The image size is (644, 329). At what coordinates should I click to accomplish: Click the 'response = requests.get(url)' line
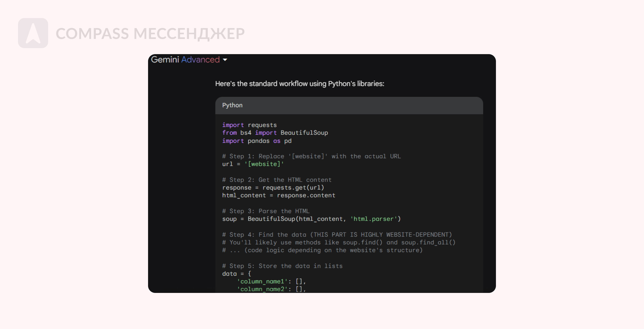pyautogui.click(x=273, y=187)
